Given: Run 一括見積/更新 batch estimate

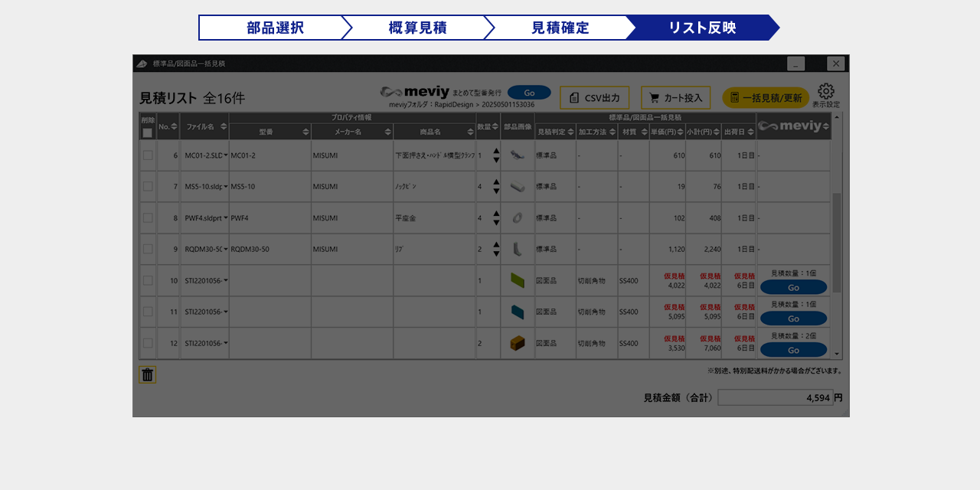Looking at the screenshot, I should point(765,98).
